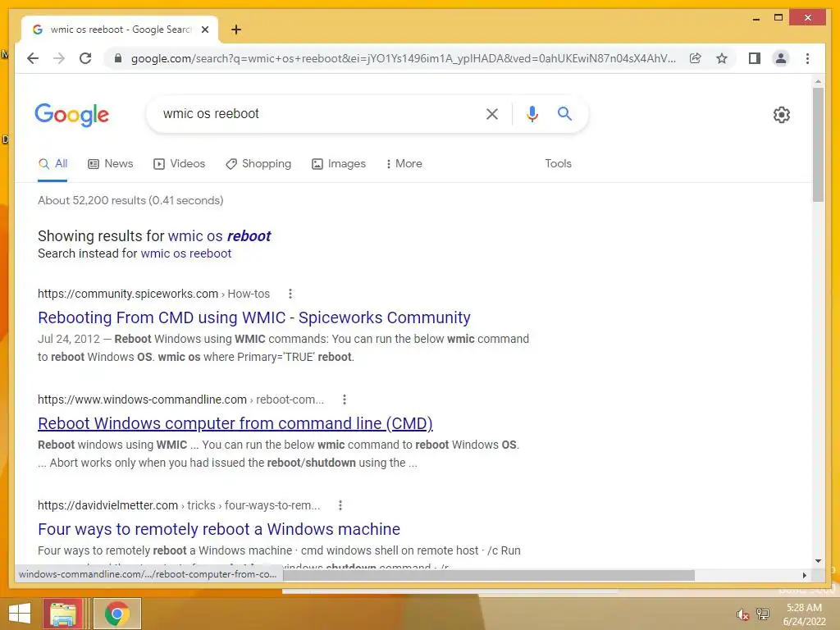Minimize the Chrome window
The height and width of the screenshot is (630, 840).
(756, 18)
